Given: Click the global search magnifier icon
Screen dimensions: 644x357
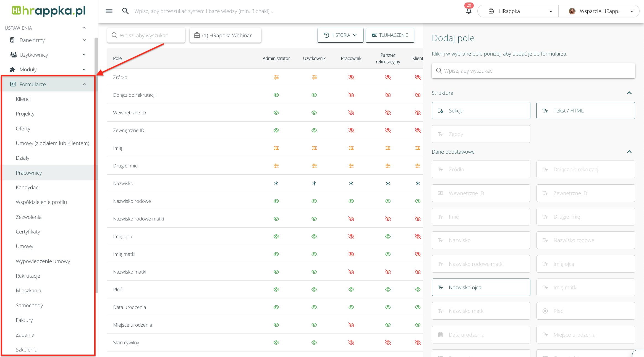Looking at the screenshot, I should coord(125,11).
